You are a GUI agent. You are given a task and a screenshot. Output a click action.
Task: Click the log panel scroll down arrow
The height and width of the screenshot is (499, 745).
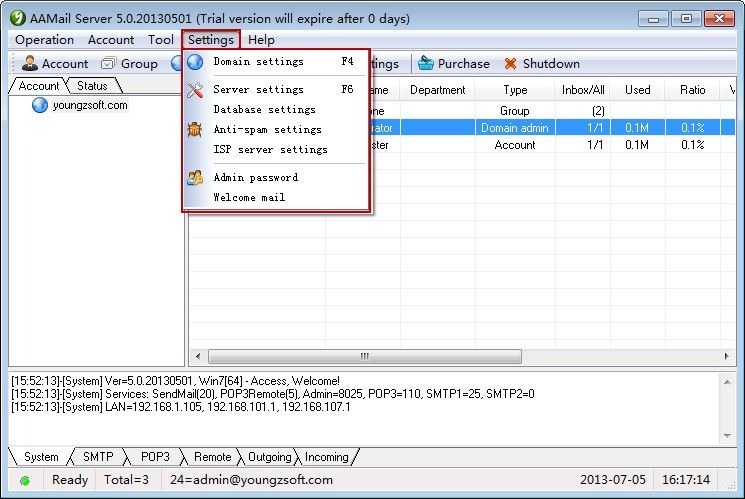(727, 436)
